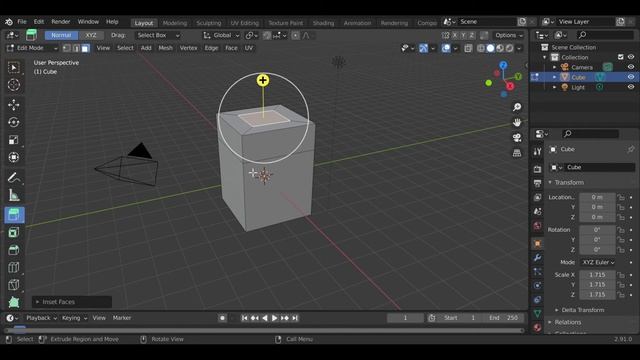Open the Select Box drag dropdown
This screenshot has height=360, width=640.
point(158,36)
